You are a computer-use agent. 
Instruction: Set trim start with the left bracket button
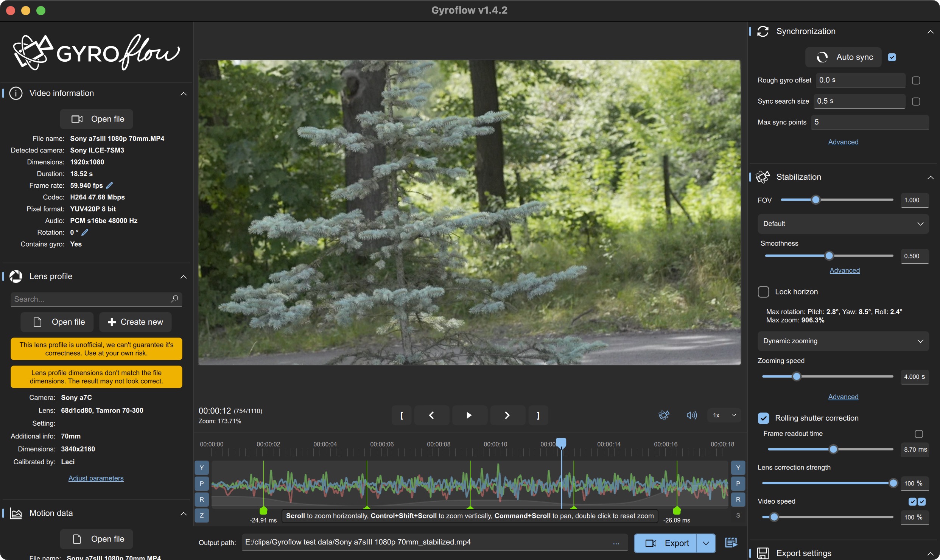click(402, 415)
